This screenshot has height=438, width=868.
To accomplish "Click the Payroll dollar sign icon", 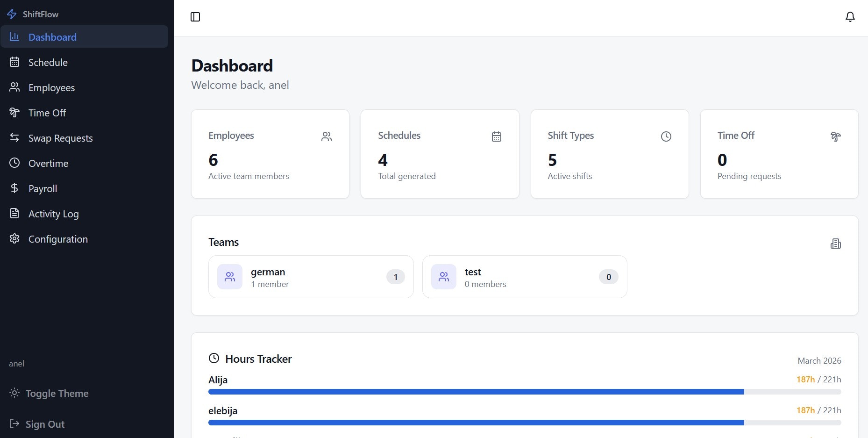I will (x=14, y=188).
